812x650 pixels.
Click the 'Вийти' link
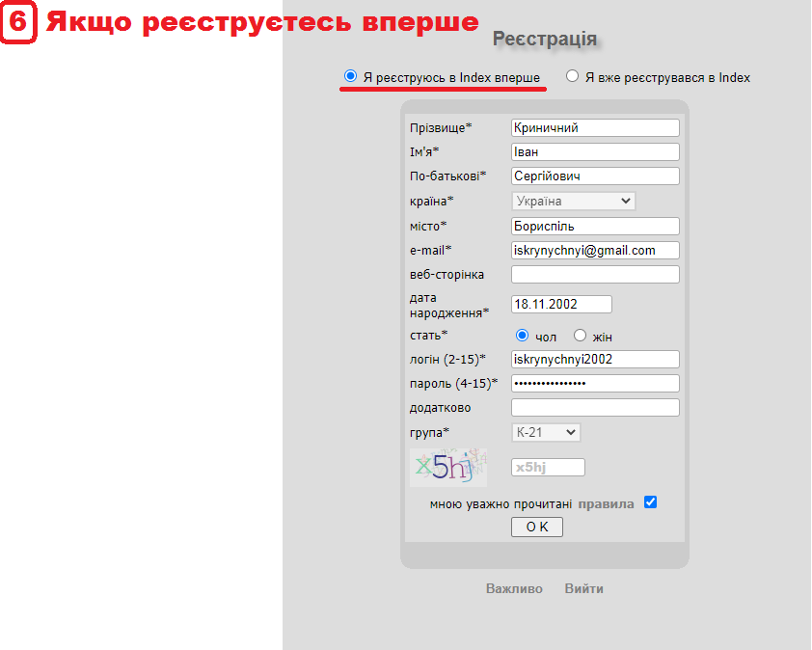pos(584,588)
